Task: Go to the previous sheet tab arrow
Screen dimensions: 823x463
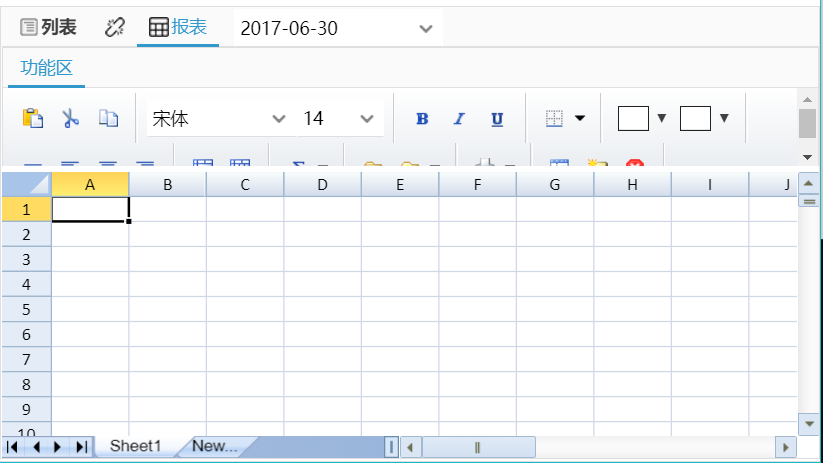Action: 36,447
